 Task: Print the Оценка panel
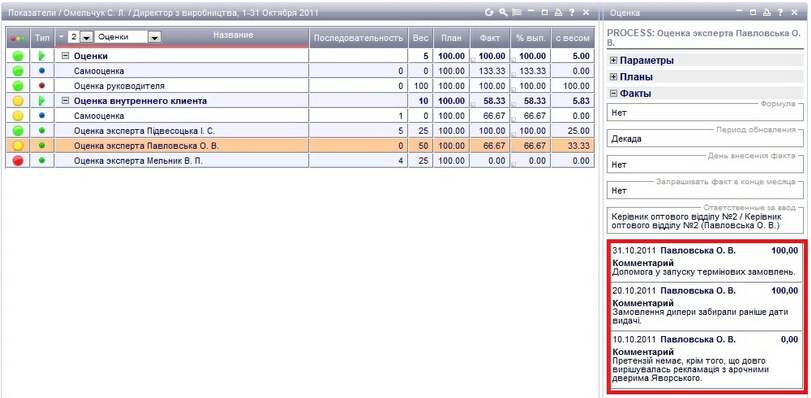click(766, 12)
